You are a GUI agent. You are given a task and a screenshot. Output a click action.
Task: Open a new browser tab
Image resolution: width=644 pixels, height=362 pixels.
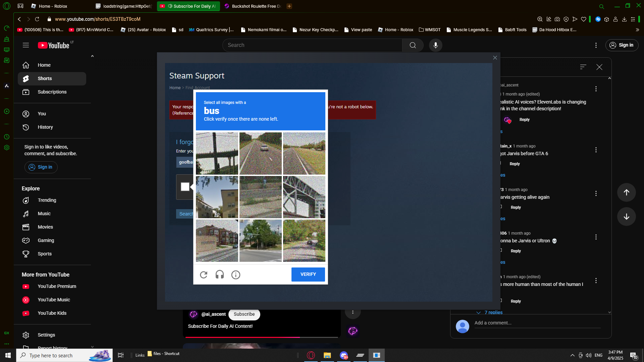(289, 6)
